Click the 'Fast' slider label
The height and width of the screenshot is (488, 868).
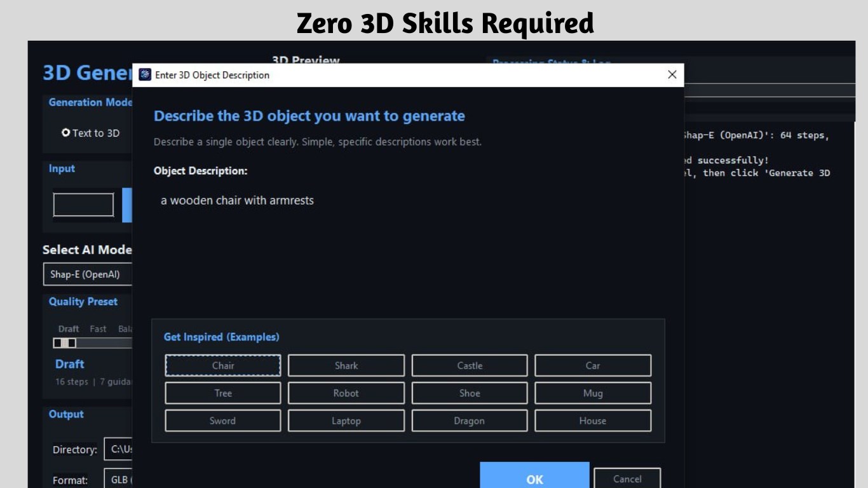(x=98, y=329)
